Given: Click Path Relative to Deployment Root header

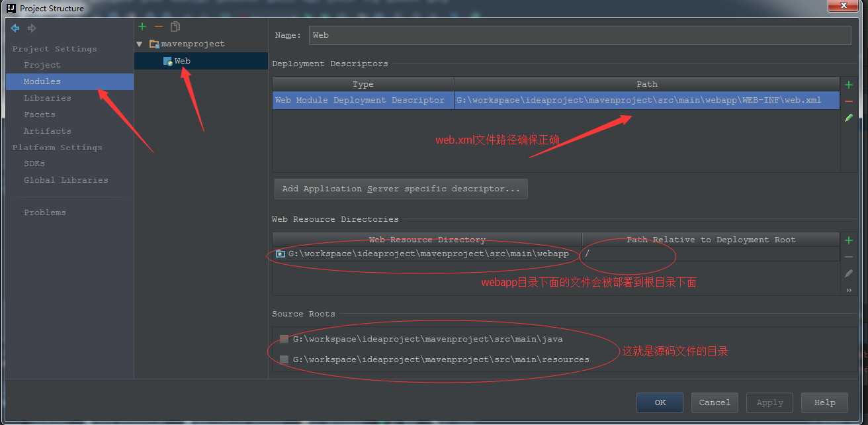Looking at the screenshot, I should pyautogui.click(x=711, y=240).
